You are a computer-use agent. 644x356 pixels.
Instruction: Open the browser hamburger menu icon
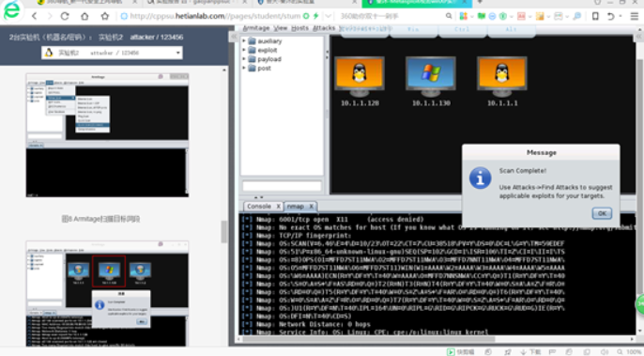[x=635, y=16]
